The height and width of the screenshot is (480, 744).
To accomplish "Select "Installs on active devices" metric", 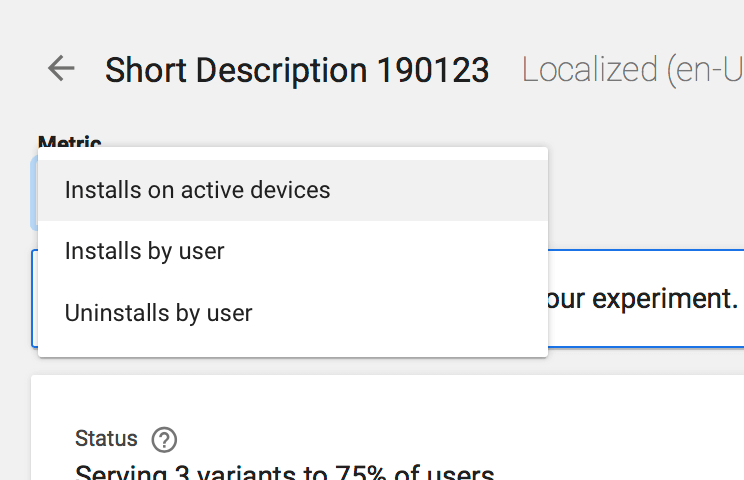I will pos(197,189).
